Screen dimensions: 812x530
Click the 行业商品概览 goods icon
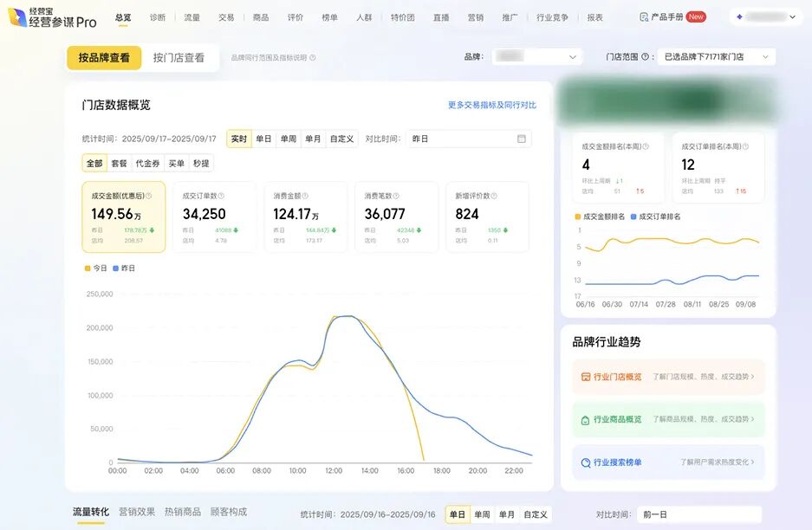click(585, 419)
